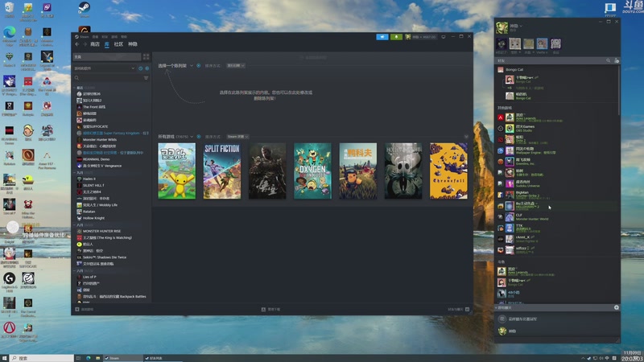The image size is (644, 362).
Task: Create new group chat plus icon
Action: coord(617,307)
